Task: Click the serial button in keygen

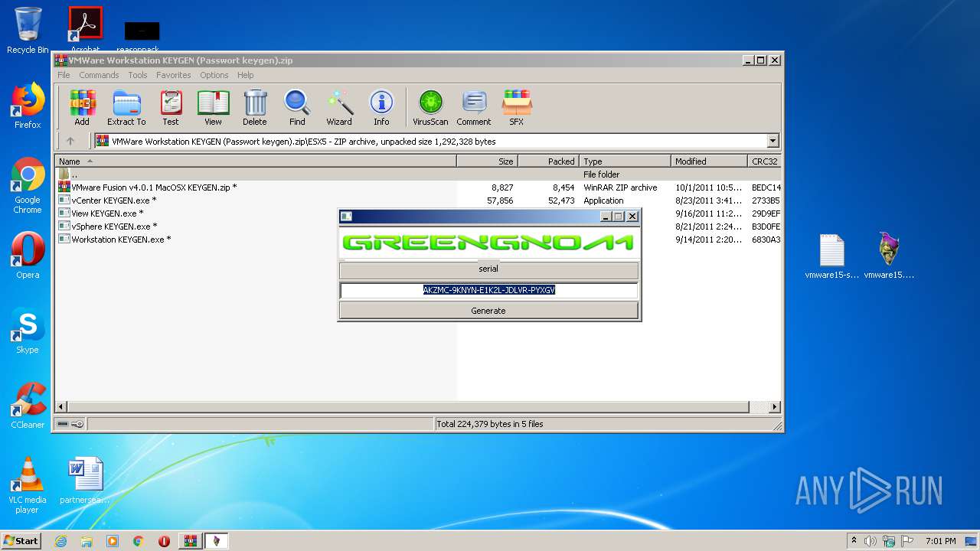Action: pos(488,269)
